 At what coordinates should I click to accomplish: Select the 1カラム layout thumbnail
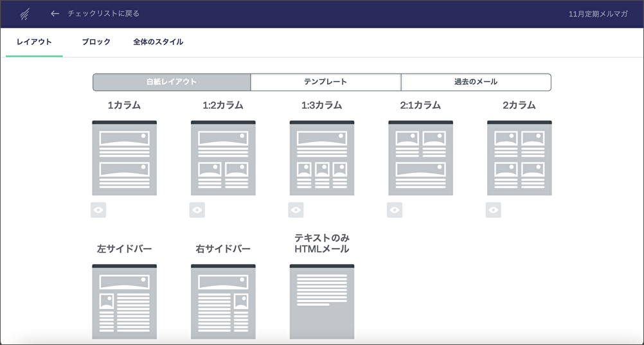pos(124,158)
